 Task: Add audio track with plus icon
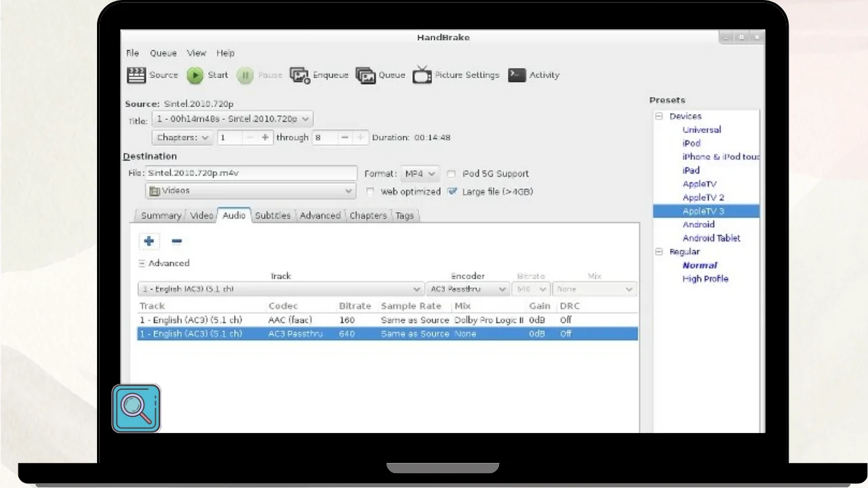tap(149, 241)
